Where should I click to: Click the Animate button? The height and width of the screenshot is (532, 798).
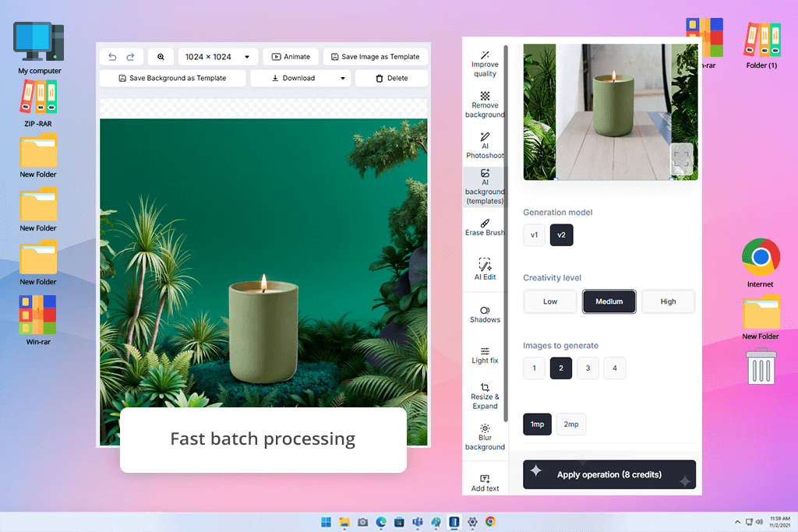pos(291,57)
